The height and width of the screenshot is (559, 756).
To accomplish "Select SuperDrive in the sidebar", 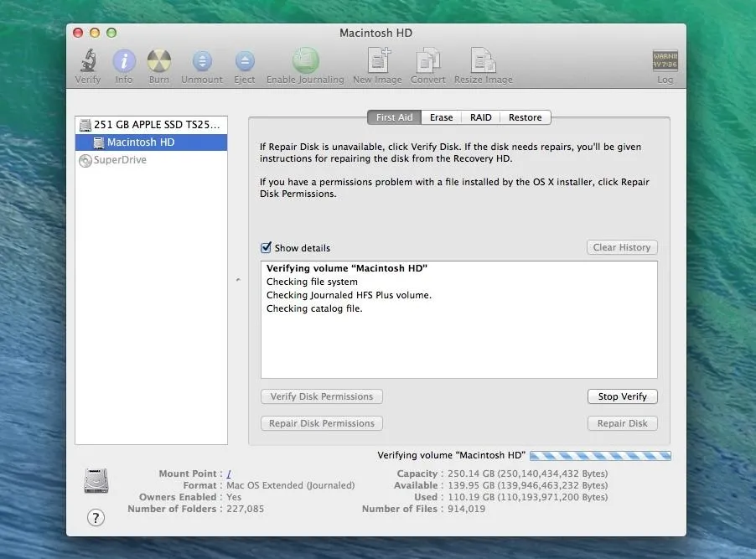I will pos(151,160).
